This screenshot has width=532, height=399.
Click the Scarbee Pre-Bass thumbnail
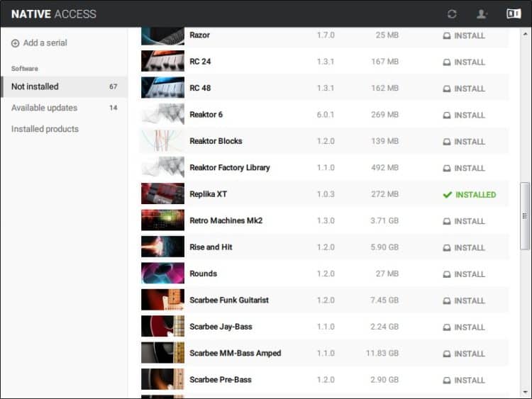coord(162,379)
